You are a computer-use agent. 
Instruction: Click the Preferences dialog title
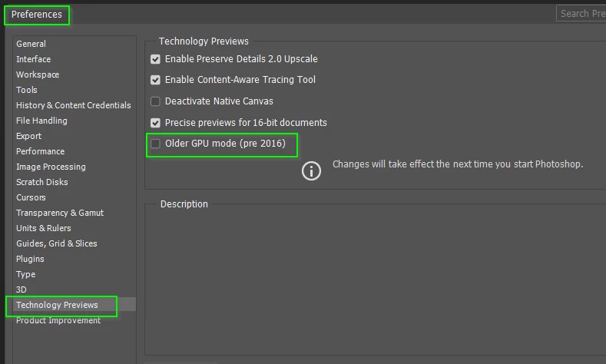pos(37,15)
